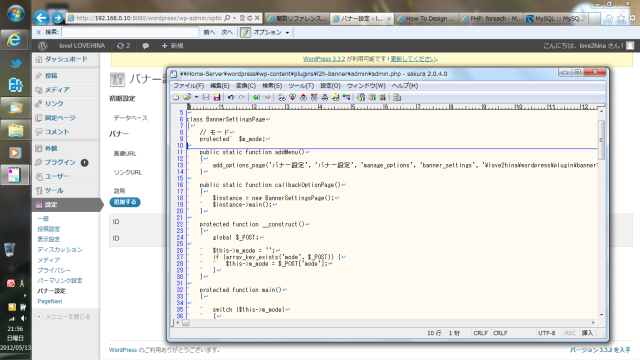Viewport: 640px width, 360px height.
Task: Click 次へ in the IE find bar
Action: (x=227, y=32)
